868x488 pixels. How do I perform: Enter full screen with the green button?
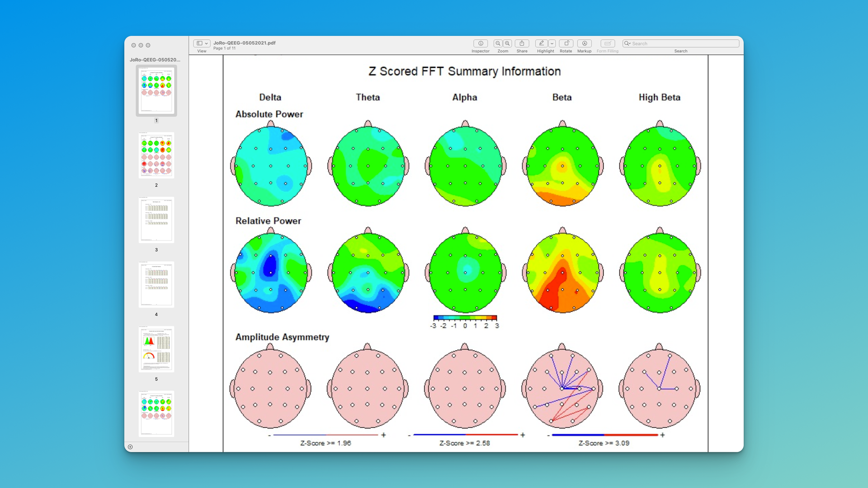point(148,45)
